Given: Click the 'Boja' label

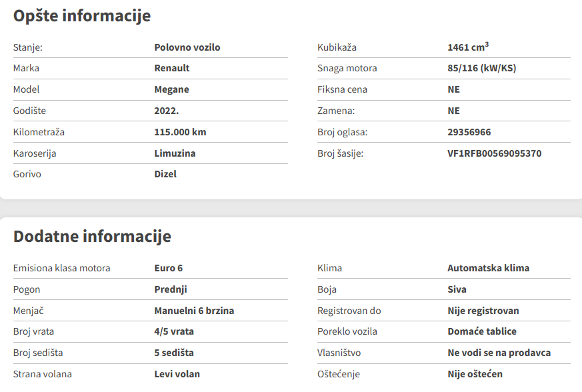Looking at the screenshot, I should tap(327, 289).
